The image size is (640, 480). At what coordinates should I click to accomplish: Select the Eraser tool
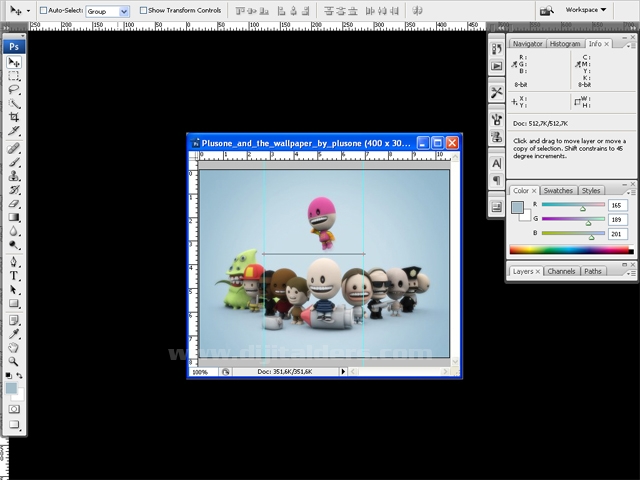14,203
